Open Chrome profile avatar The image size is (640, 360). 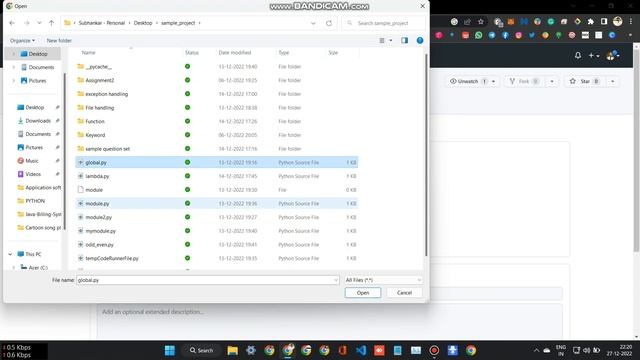(618, 22)
